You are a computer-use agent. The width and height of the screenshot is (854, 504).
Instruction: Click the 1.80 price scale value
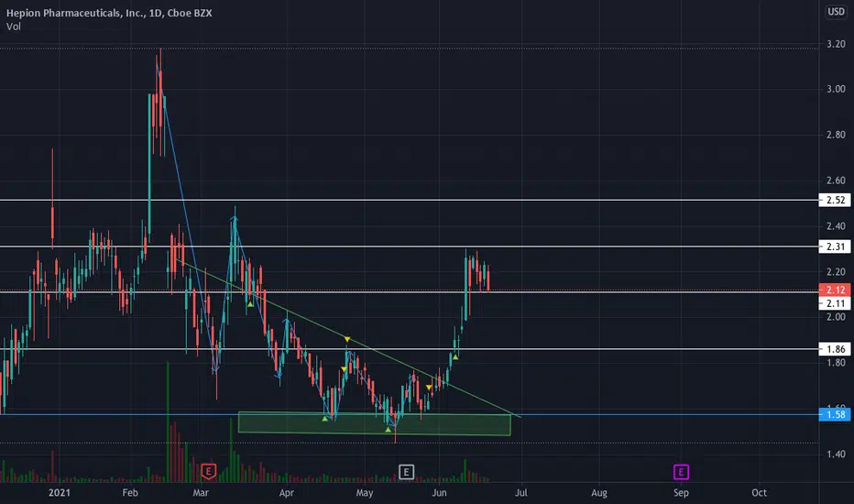[836, 363]
